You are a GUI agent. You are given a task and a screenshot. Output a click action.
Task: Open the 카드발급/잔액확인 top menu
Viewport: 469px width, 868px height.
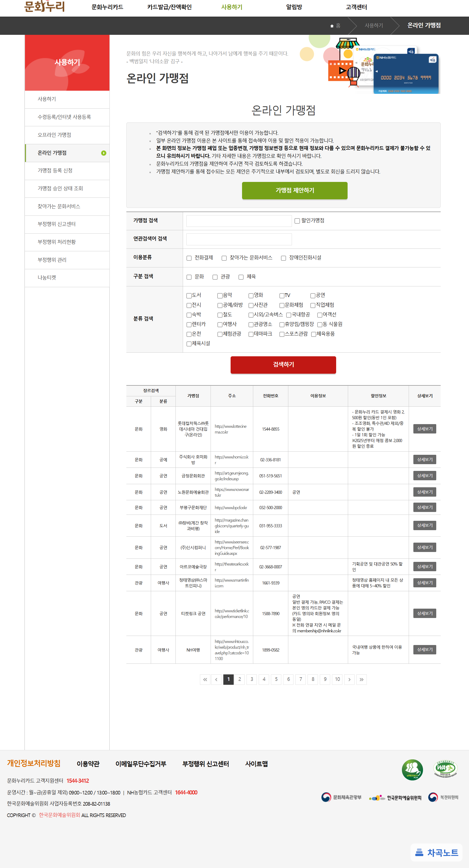(x=169, y=7)
